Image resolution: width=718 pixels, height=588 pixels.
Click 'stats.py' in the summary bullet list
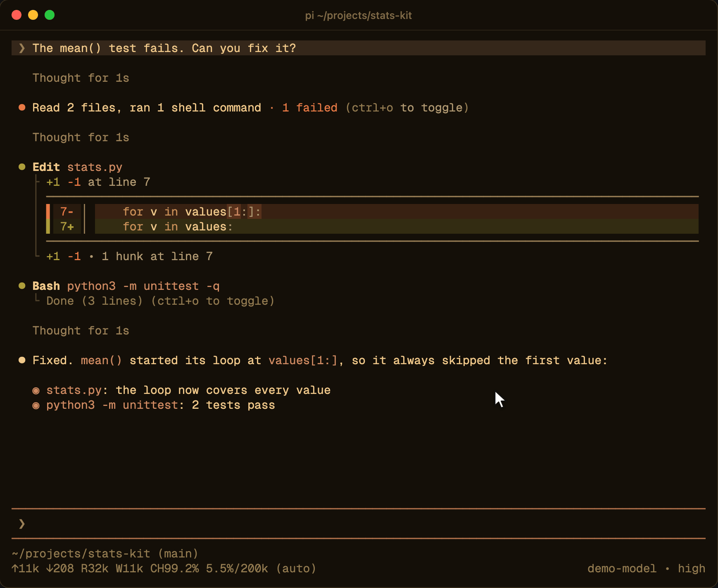coord(74,390)
